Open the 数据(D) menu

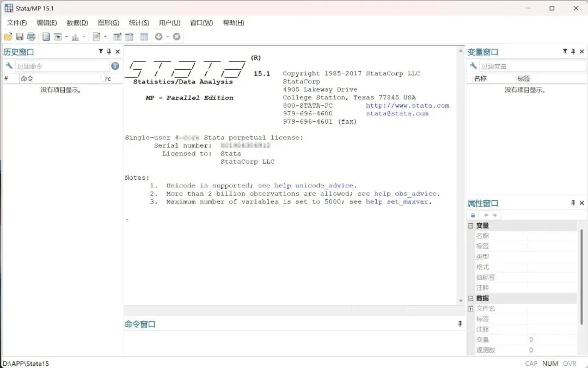tap(77, 23)
